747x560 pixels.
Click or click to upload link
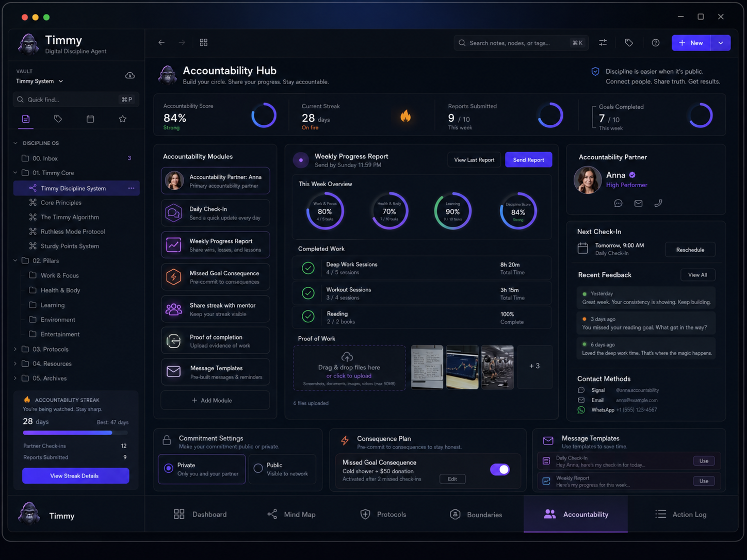(349, 376)
